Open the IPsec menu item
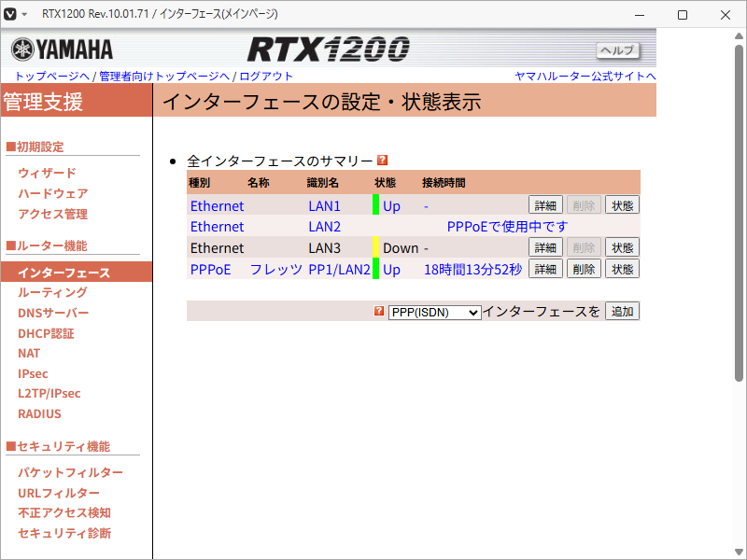 click(33, 373)
